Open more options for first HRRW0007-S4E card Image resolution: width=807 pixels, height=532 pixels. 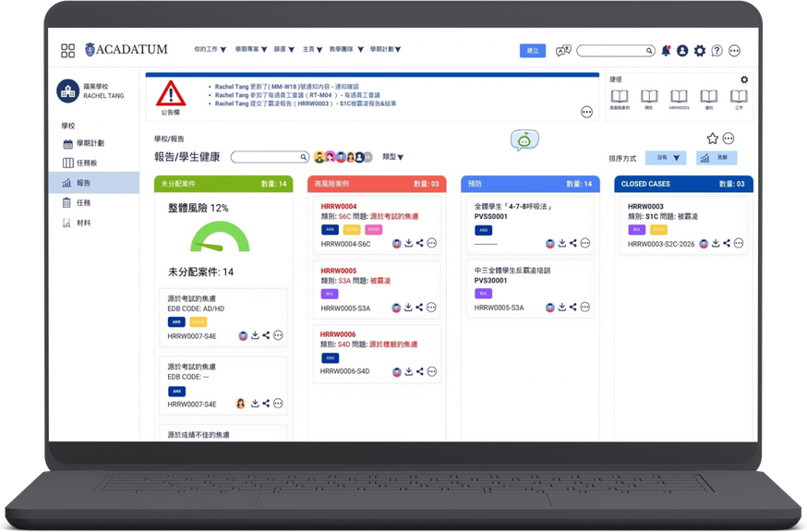(x=278, y=336)
